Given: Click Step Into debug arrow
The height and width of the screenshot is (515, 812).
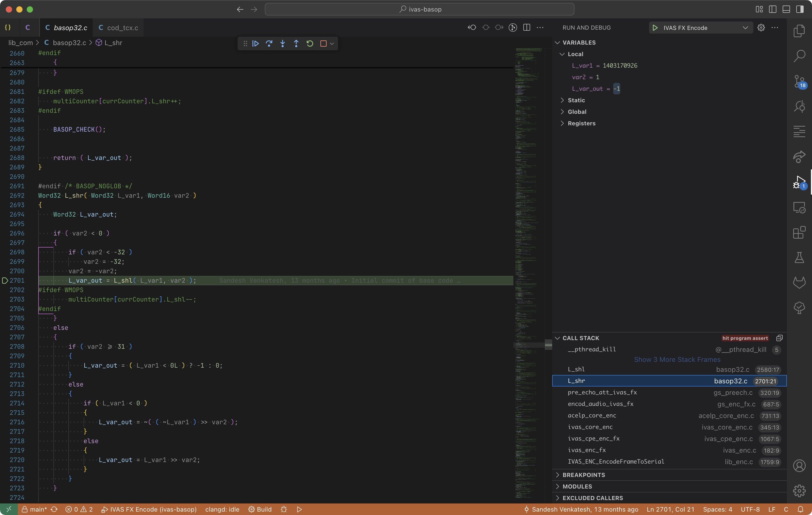Looking at the screenshot, I should (x=283, y=44).
